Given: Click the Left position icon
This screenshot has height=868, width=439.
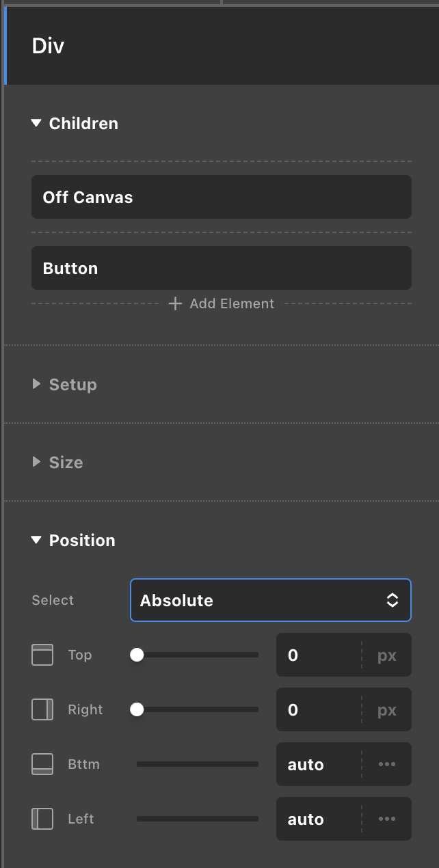Looking at the screenshot, I should point(42,819).
